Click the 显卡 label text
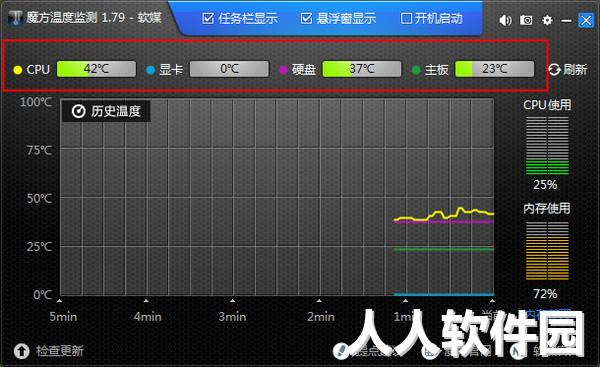 tap(171, 70)
